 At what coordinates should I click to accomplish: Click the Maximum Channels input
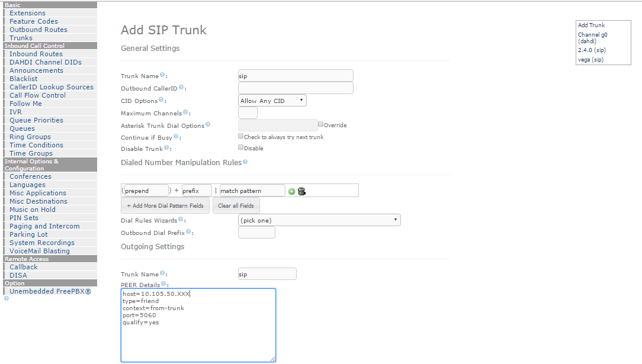tap(248, 113)
